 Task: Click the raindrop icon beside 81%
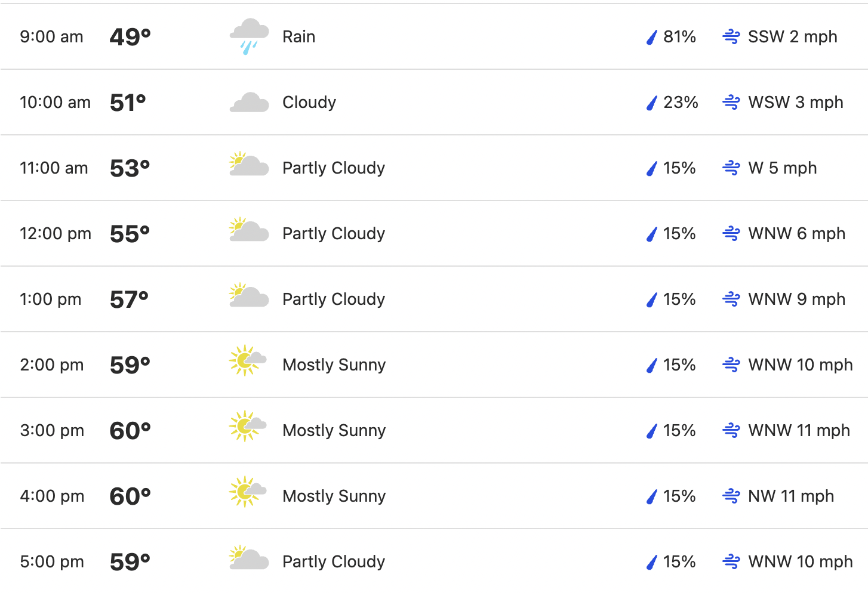[x=652, y=38]
